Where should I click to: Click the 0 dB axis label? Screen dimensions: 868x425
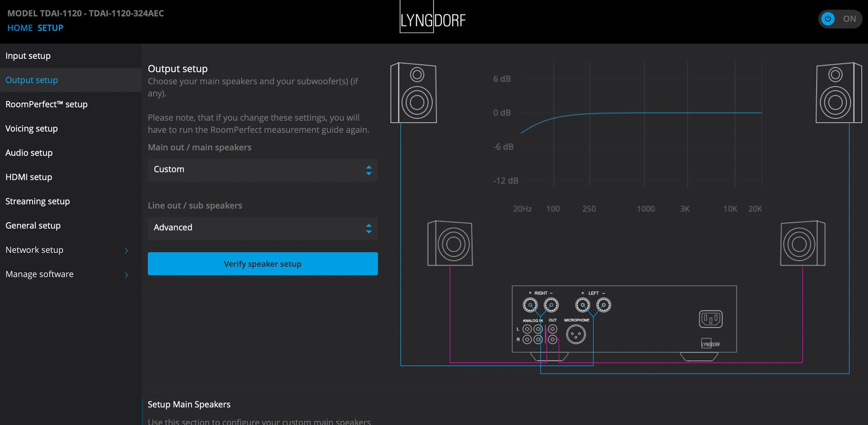pos(502,113)
